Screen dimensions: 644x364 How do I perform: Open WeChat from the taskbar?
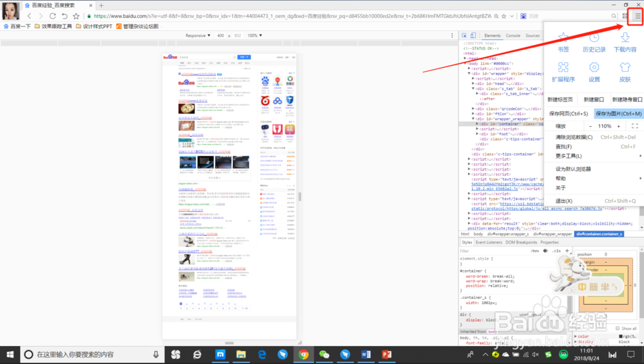[324, 354]
